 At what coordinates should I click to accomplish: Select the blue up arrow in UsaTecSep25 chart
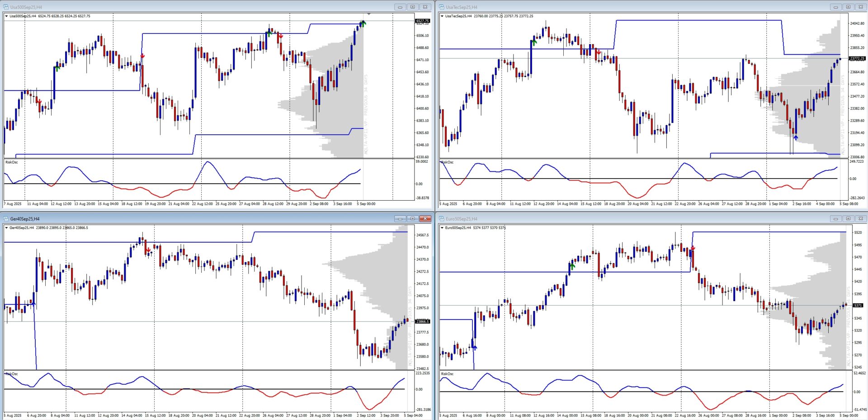pyautogui.click(x=796, y=137)
